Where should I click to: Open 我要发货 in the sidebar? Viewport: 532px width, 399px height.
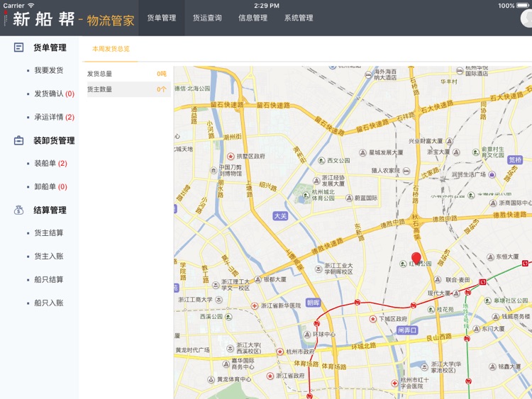coord(48,70)
